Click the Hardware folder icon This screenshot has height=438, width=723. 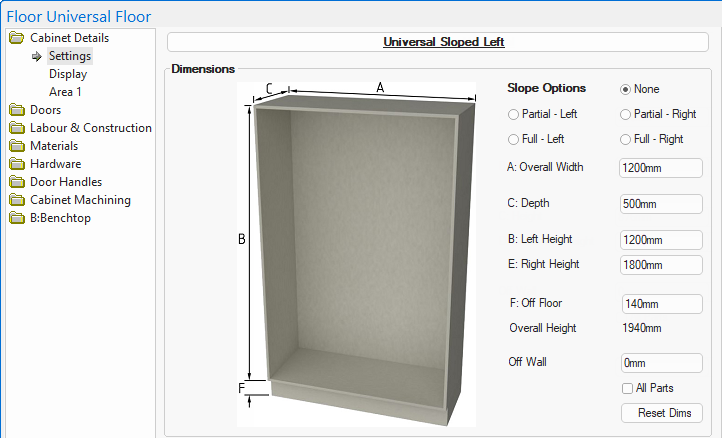(17, 164)
